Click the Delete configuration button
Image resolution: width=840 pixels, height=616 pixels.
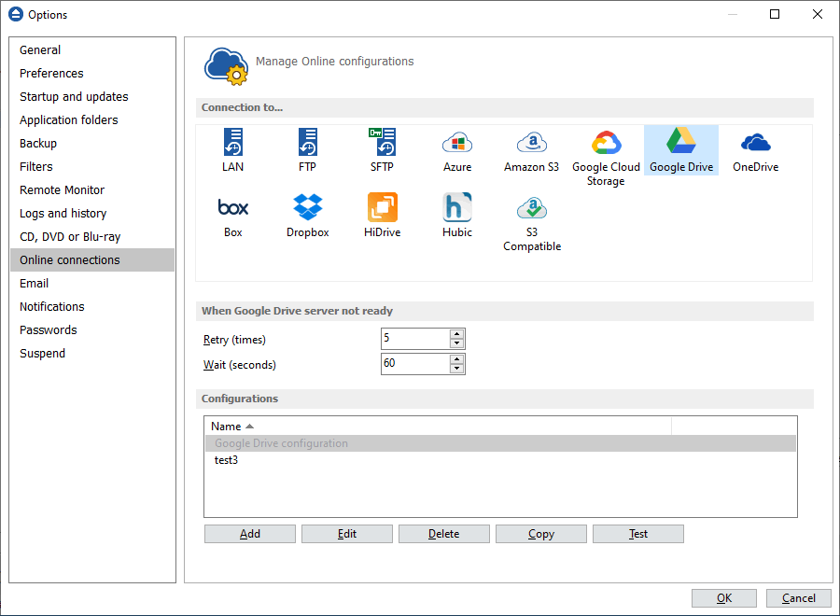[443, 534]
